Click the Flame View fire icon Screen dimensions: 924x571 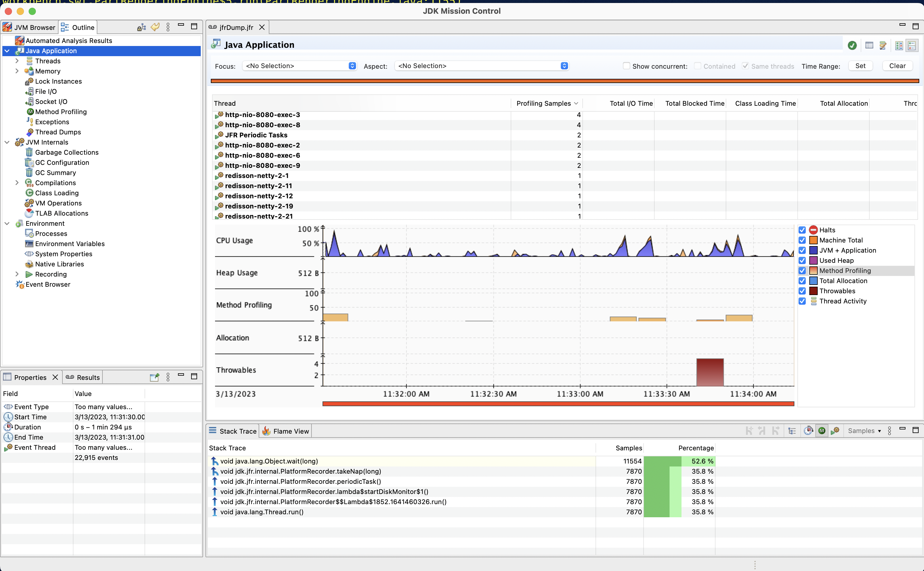click(x=266, y=431)
